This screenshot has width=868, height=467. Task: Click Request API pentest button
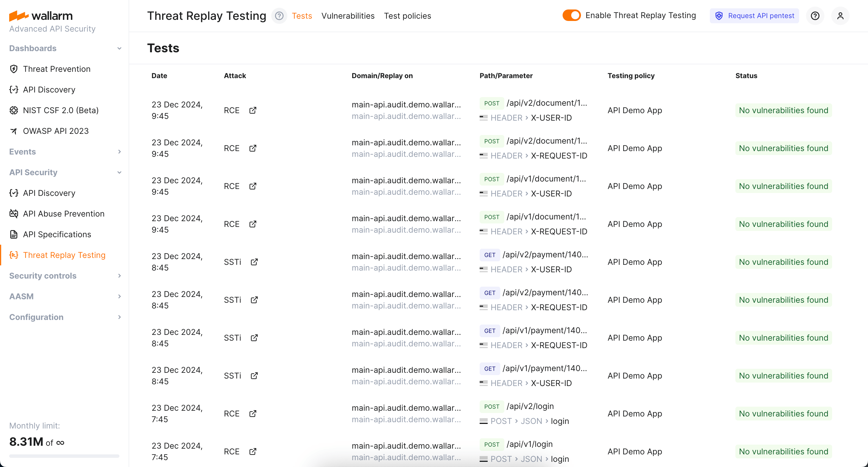pos(754,16)
